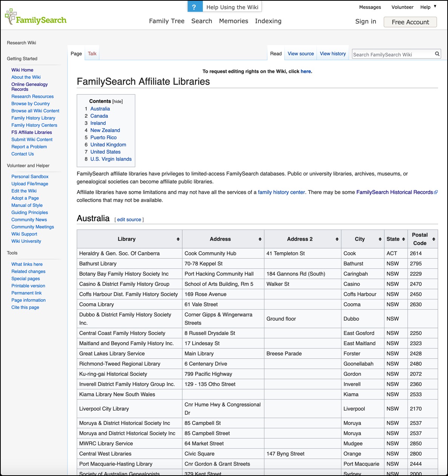Open About the Wiki sidebar link
This screenshot has height=476, width=448.
click(26, 77)
